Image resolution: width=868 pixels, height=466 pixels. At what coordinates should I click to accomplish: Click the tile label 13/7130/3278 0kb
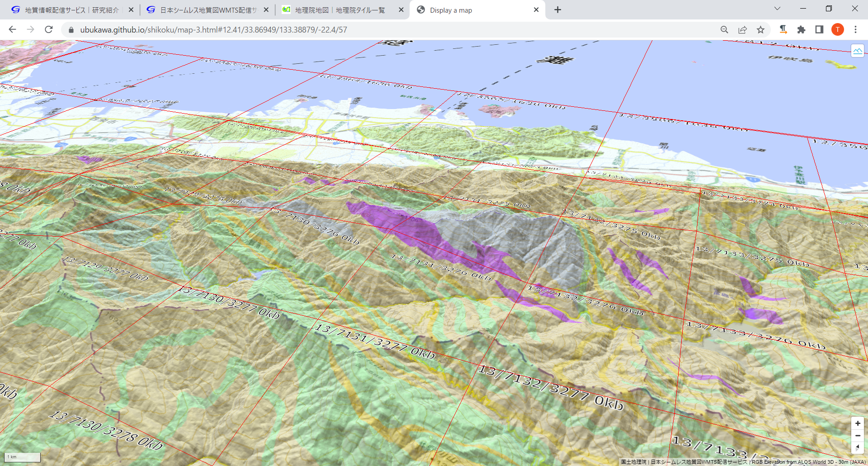coord(107,430)
